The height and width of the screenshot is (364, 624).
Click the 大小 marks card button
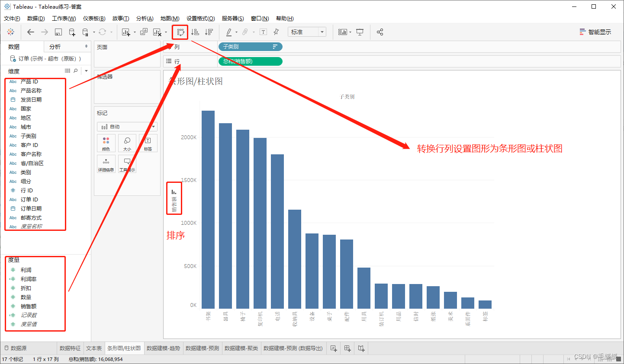coord(127,143)
